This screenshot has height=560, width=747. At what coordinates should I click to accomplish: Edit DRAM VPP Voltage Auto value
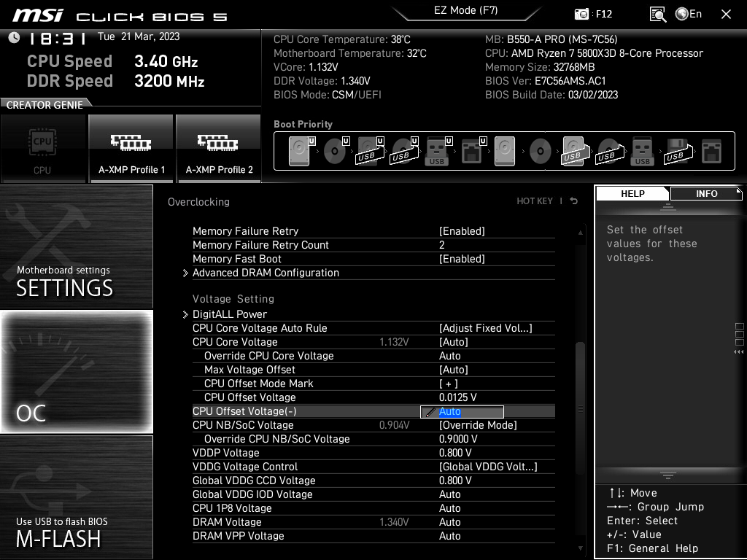449,536
